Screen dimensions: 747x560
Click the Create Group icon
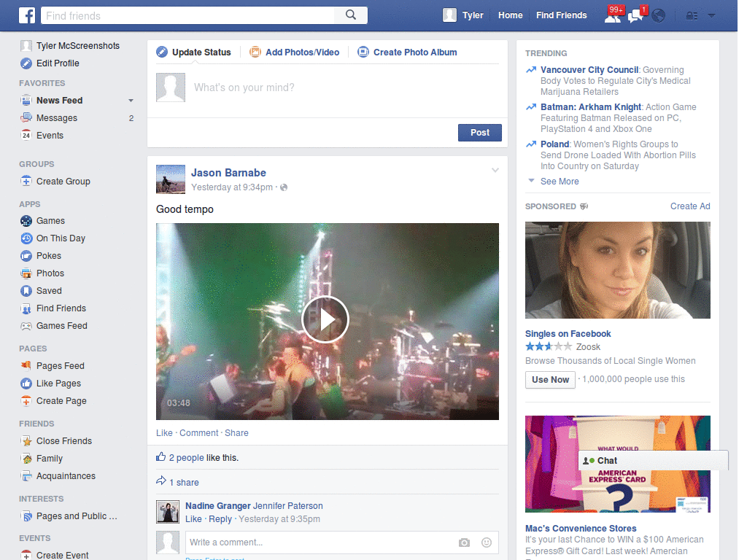pos(26,182)
